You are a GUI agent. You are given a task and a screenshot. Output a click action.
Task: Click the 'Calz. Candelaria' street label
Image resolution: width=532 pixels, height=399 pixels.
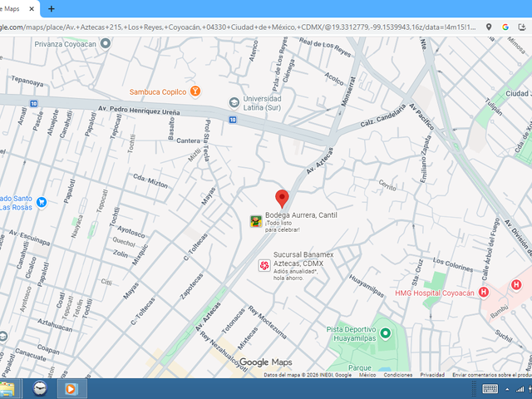click(382, 116)
